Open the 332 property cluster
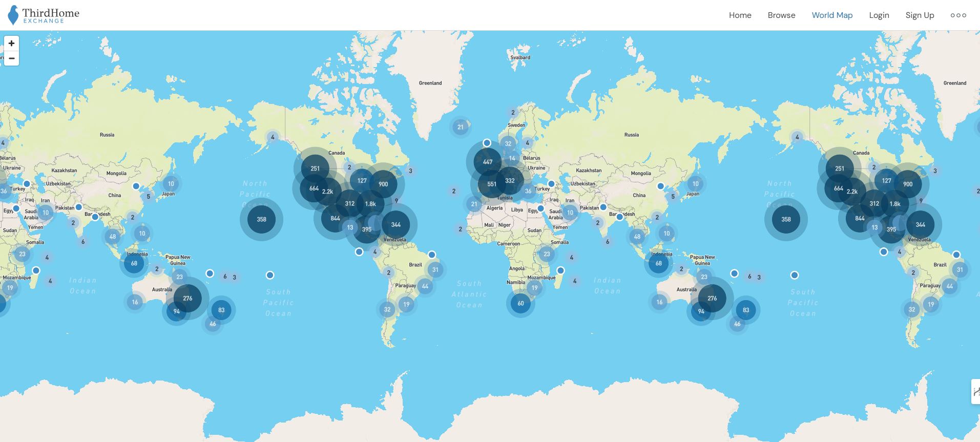980x442 pixels. point(510,181)
